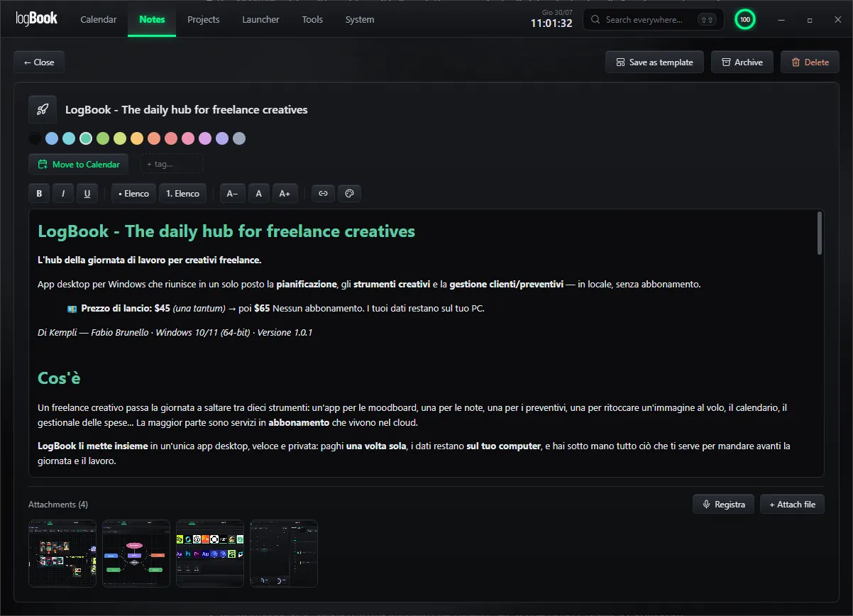This screenshot has height=616, width=853.
Task: Select the cyan note color swatch
Action: point(69,138)
